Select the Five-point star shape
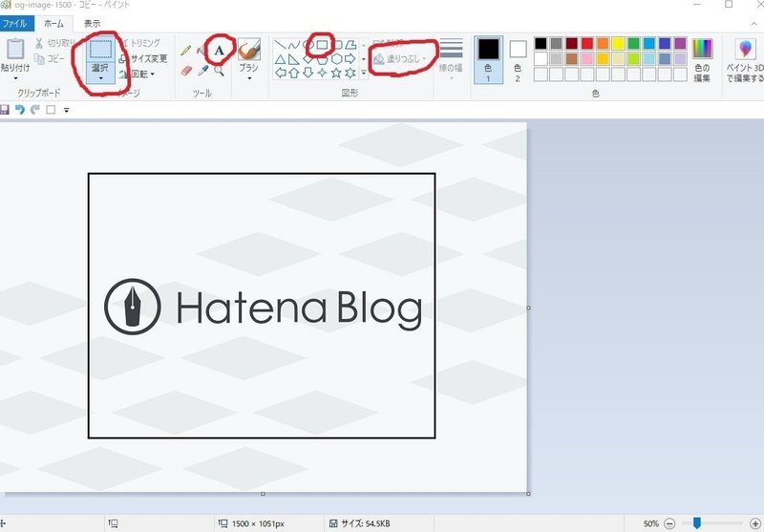The width and height of the screenshot is (764, 532). coord(336,74)
